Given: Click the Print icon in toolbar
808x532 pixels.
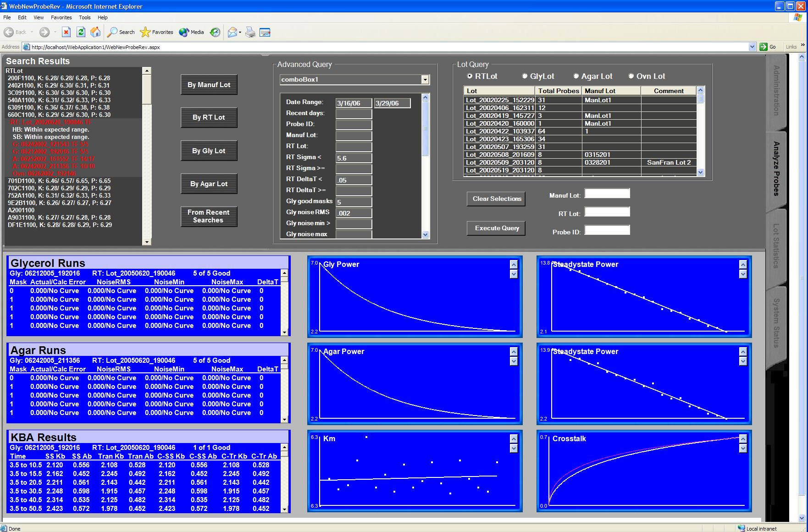Looking at the screenshot, I should pyautogui.click(x=250, y=32).
